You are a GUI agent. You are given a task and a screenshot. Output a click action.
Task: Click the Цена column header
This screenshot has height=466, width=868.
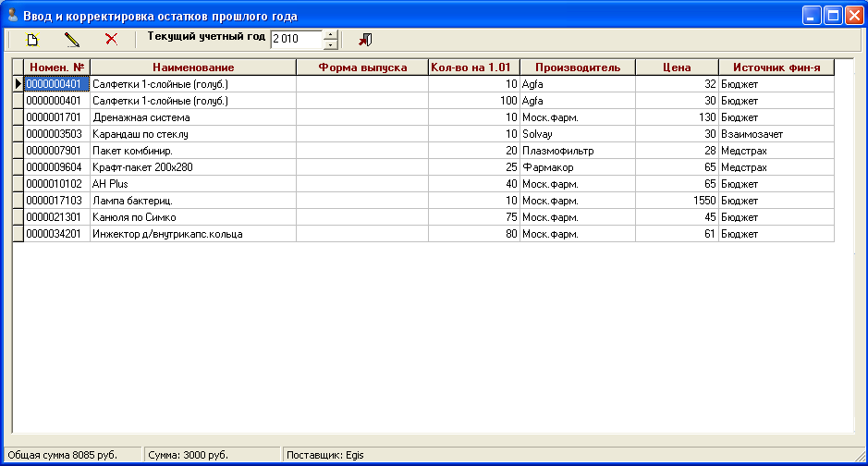pos(677,67)
